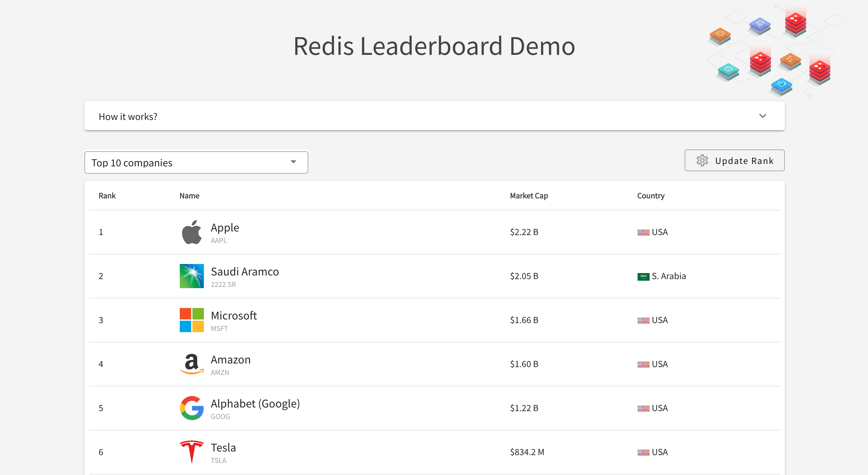
Task: Select the Tesla company name
Action: [x=223, y=447]
